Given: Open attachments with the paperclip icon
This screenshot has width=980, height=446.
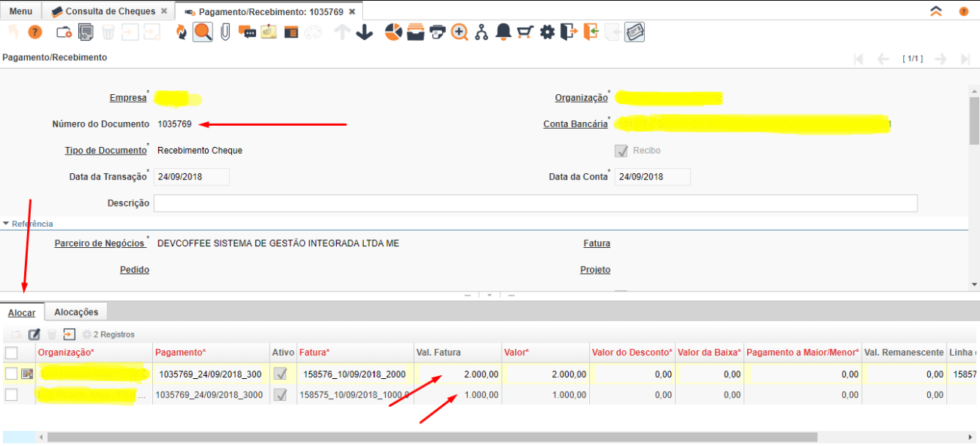Looking at the screenshot, I should click(x=224, y=32).
